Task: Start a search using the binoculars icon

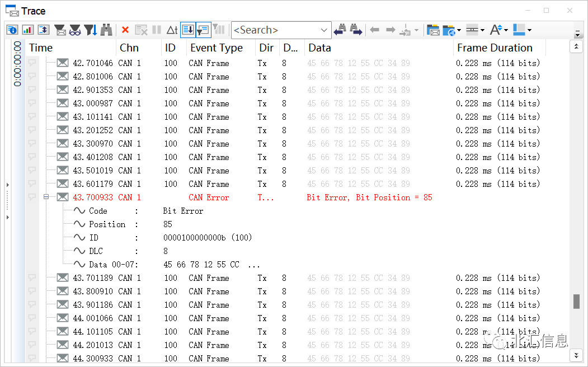Action: (x=106, y=30)
